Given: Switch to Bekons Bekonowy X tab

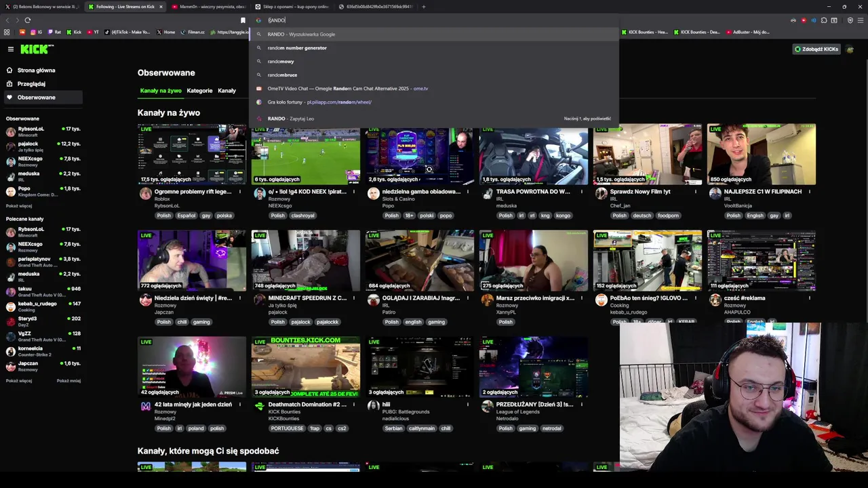Looking at the screenshot, I should click(42, 7).
